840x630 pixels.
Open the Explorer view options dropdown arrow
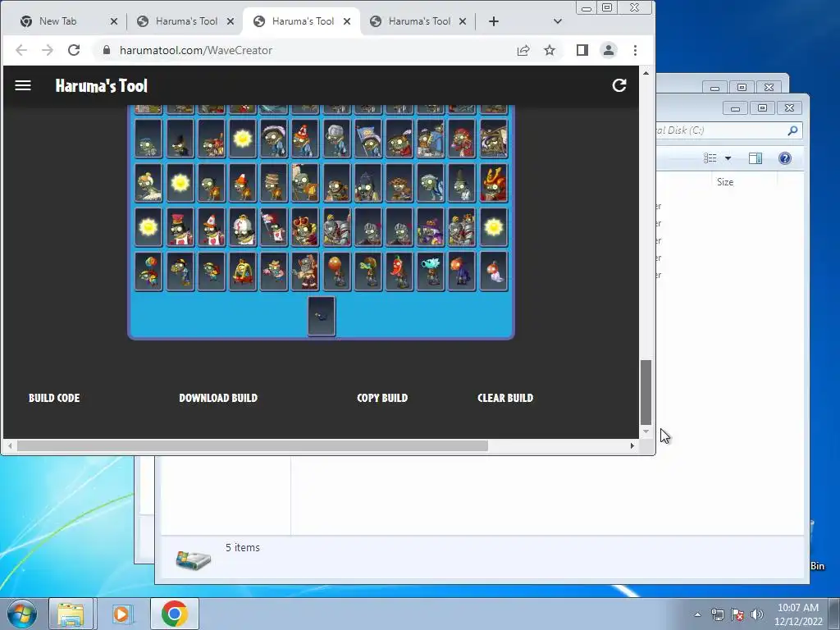(x=728, y=158)
